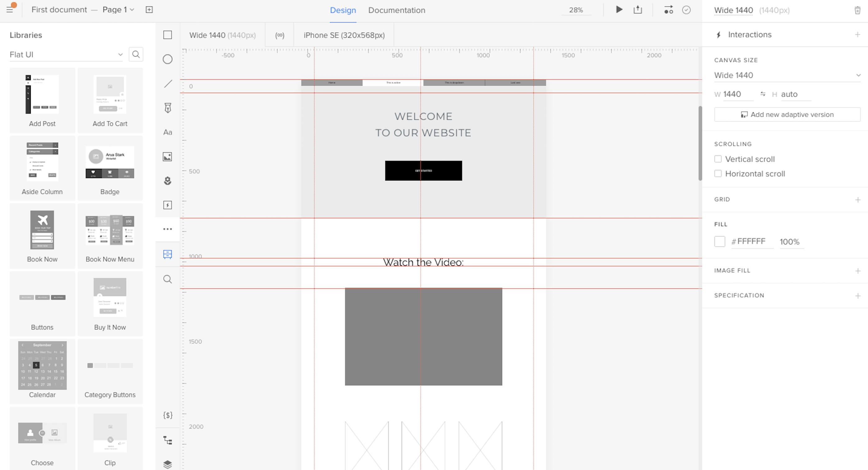The width and height of the screenshot is (868, 470).
Task: Click Add new adaptive version button
Action: (x=787, y=114)
